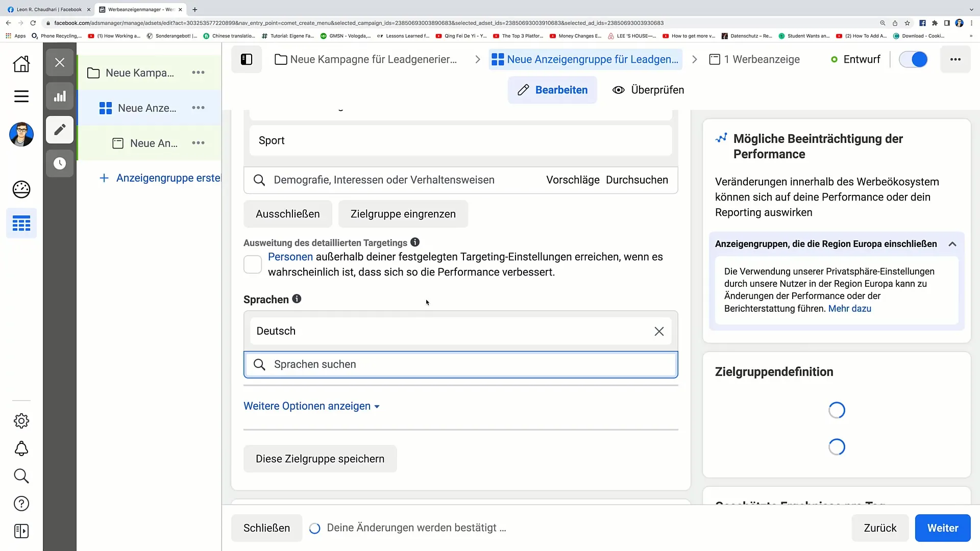Image resolution: width=980 pixels, height=551 pixels.
Task: Open Neue Kampagne für Leadgenerier... breadcrumb
Action: tap(366, 59)
